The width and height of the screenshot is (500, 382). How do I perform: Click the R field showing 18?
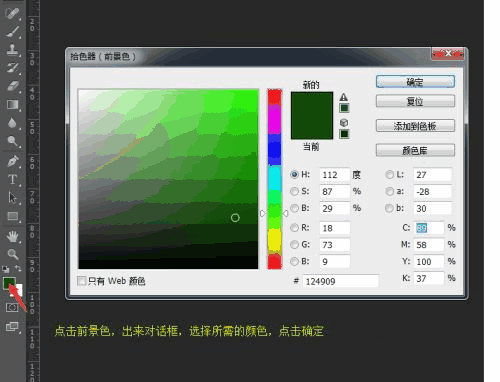click(x=335, y=228)
